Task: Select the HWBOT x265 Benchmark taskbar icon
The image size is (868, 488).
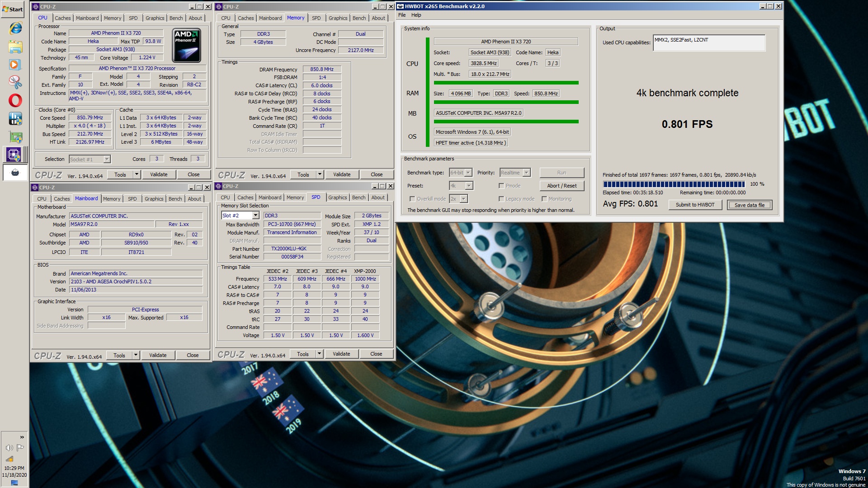Action: pos(15,173)
